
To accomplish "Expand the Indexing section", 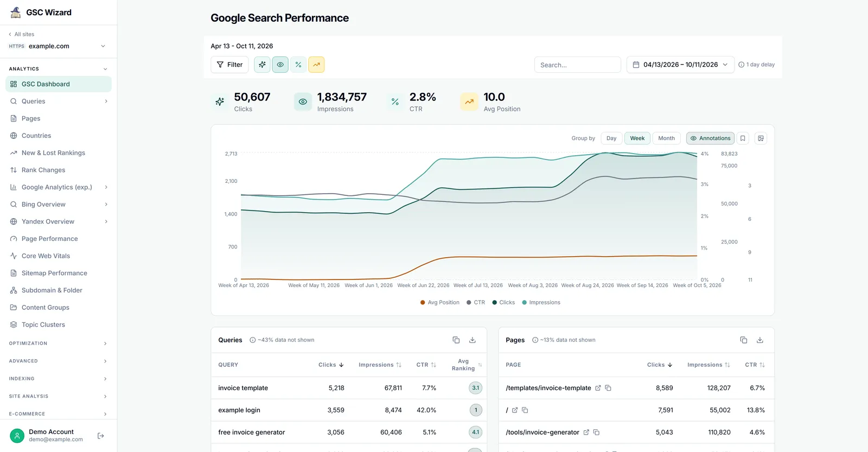I will point(59,379).
